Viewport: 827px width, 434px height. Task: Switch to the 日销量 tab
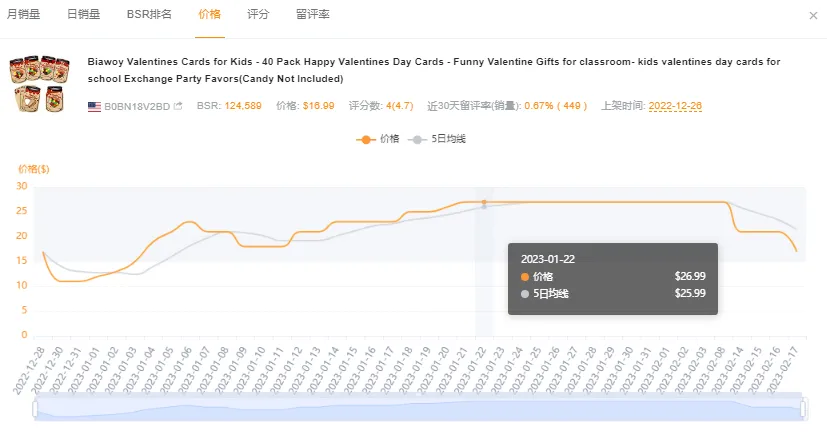[x=83, y=14]
